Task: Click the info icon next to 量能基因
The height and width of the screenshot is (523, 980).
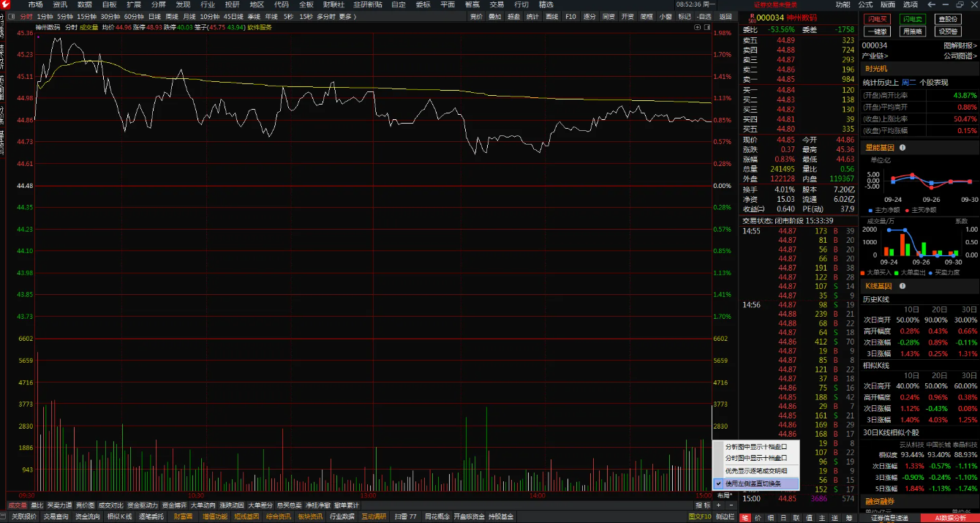Action: click(902, 148)
